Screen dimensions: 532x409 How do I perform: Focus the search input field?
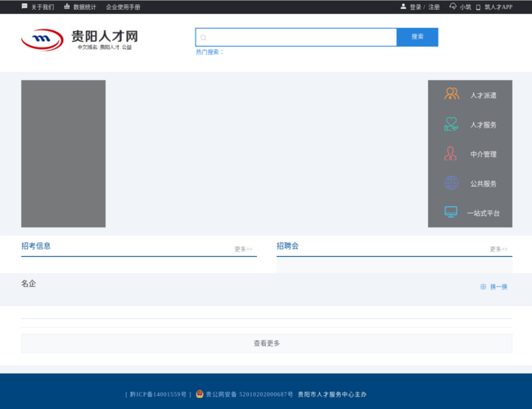click(295, 38)
